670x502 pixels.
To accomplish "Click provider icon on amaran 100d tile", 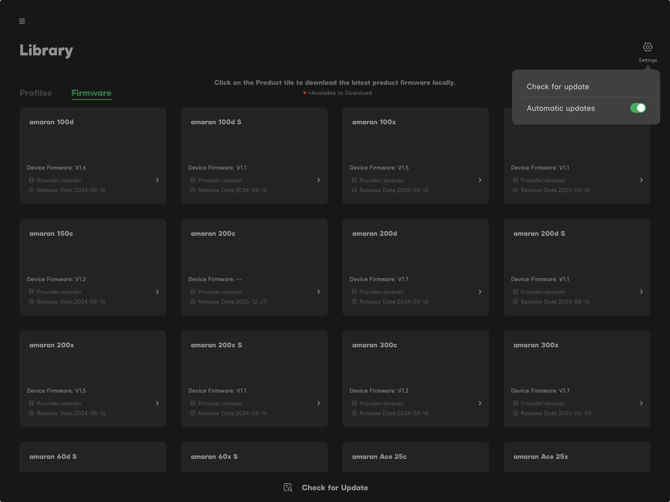I will click(31, 180).
